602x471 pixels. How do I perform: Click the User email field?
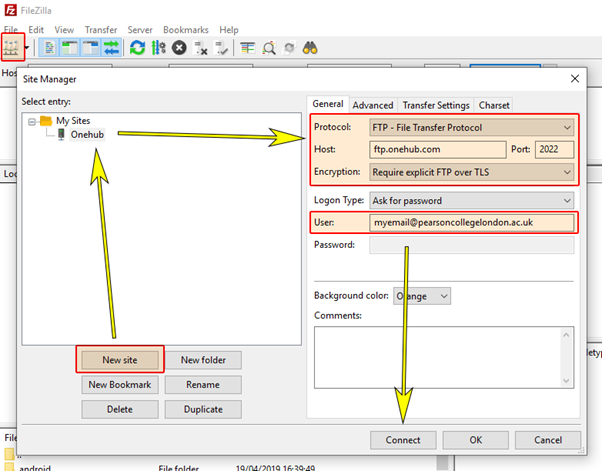pyautogui.click(x=471, y=223)
